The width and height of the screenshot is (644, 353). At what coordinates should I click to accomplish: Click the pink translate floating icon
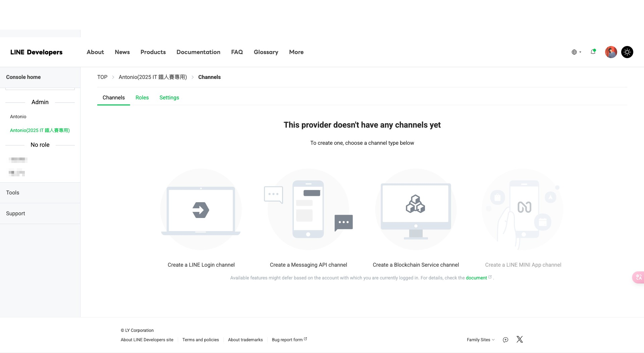pos(638,277)
